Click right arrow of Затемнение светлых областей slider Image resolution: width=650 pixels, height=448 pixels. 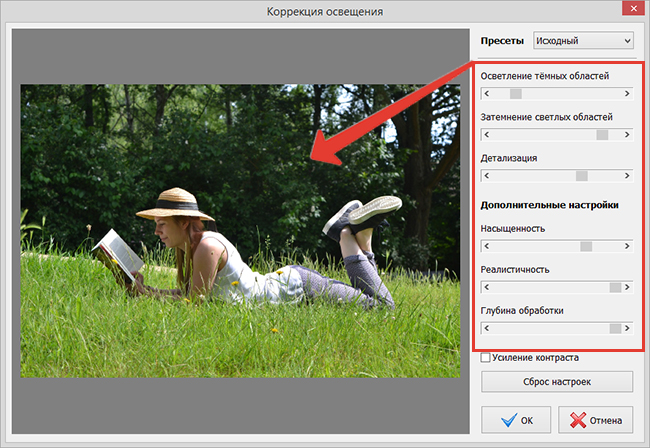point(627,135)
